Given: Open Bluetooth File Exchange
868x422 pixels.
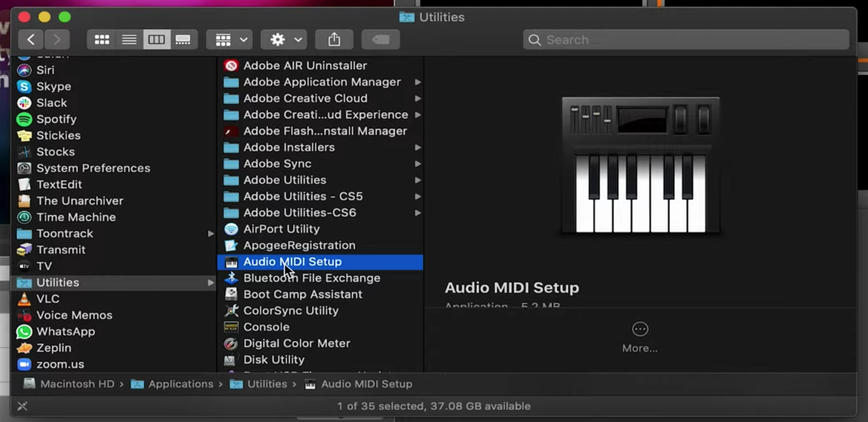Looking at the screenshot, I should tap(311, 278).
